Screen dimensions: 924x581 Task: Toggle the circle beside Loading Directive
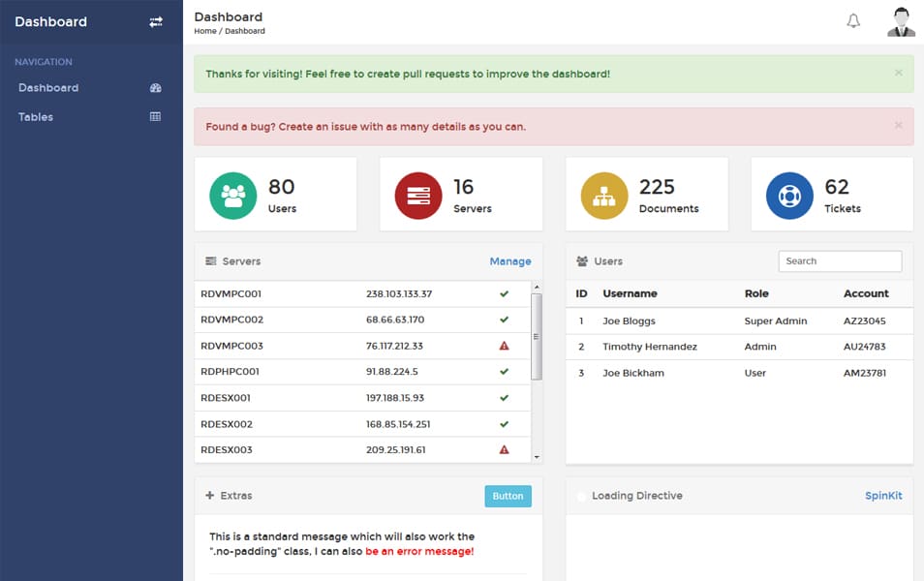[581, 495]
